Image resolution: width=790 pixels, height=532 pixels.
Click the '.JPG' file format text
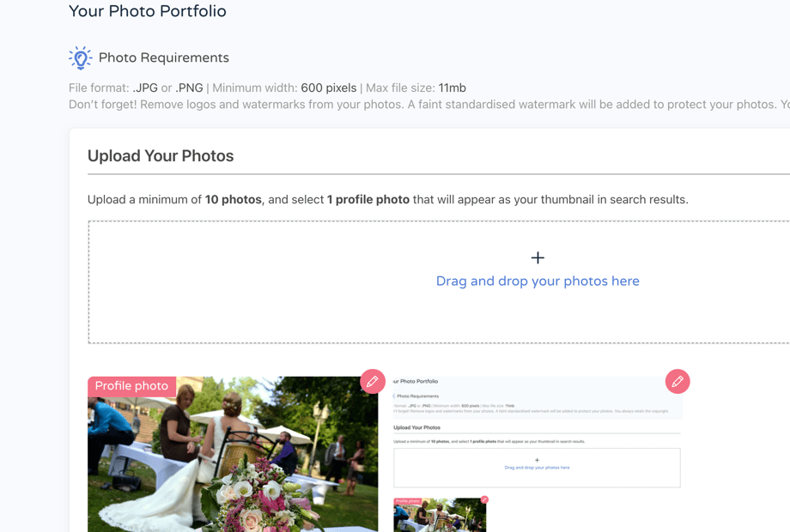point(145,88)
